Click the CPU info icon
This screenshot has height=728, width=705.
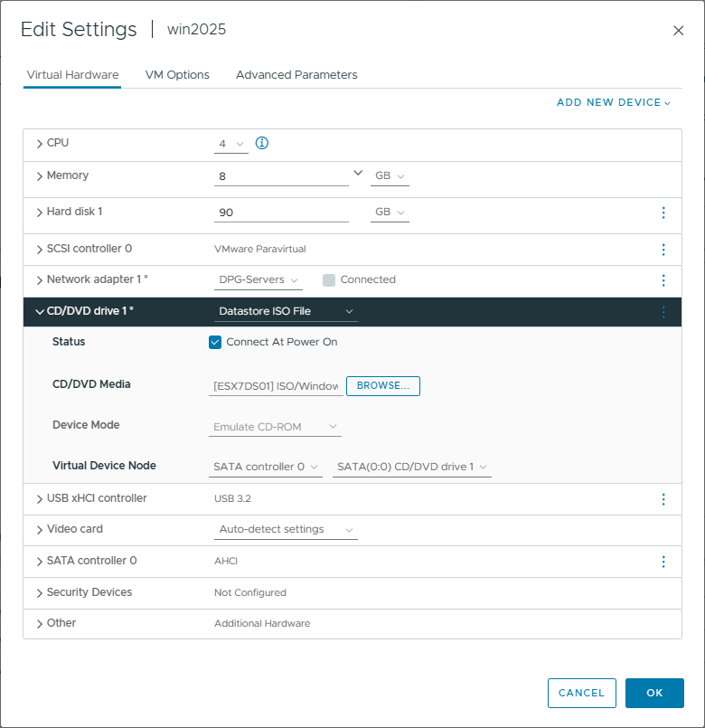pyautogui.click(x=263, y=143)
